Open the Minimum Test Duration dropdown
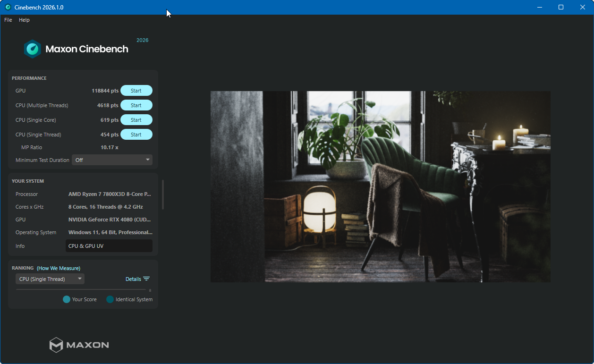 pyautogui.click(x=112, y=160)
